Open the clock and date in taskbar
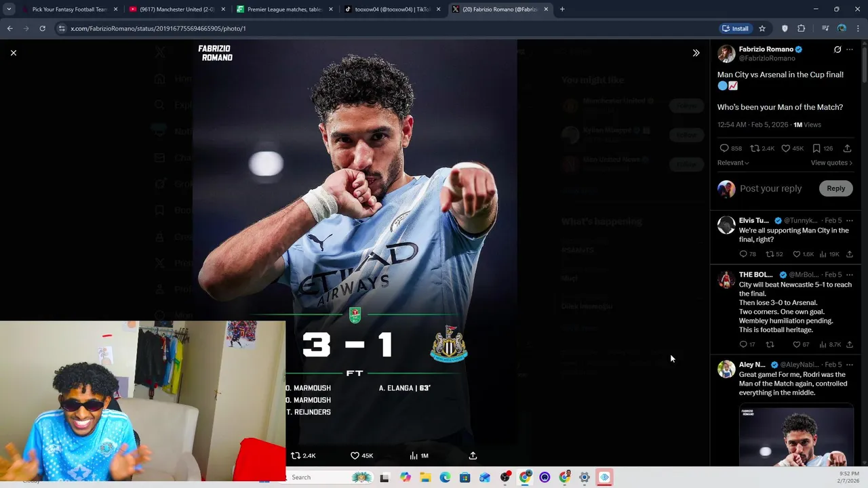868x488 pixels. coord(848,477)
